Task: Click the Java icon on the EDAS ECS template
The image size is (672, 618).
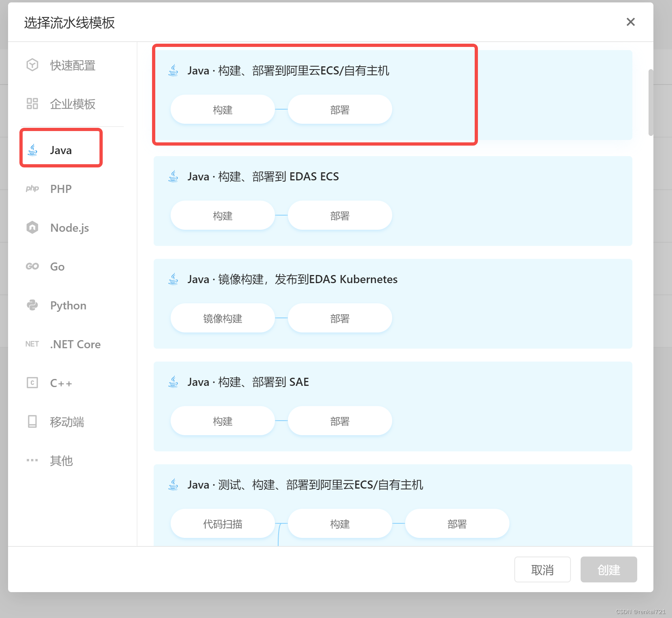Action: [x=173, y=176]
